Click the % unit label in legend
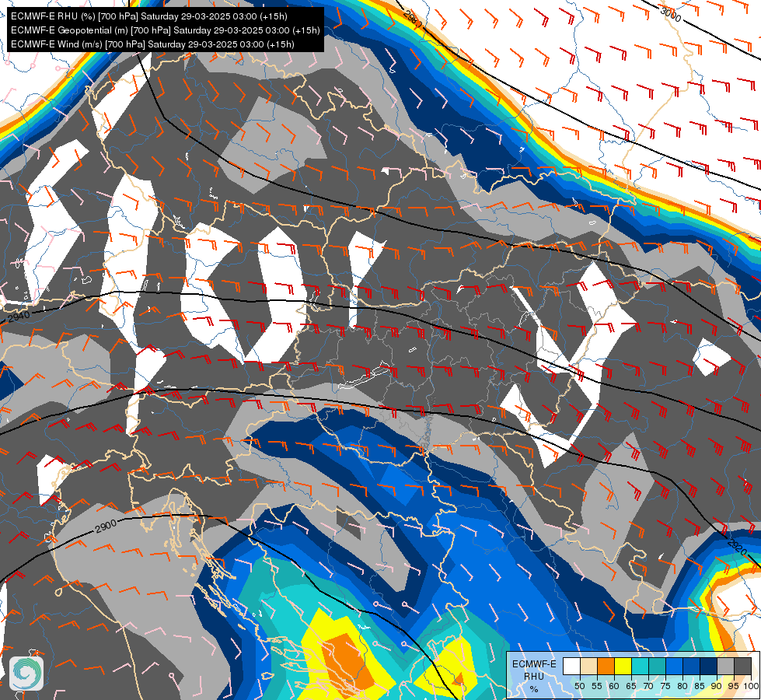Image resolution: width=761 pixels, height=700 pixels. pos(534,689)
